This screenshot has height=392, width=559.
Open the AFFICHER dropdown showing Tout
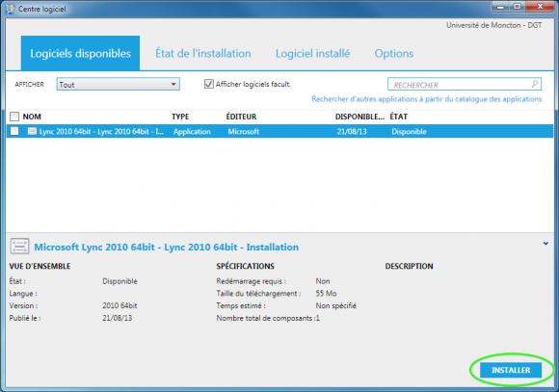[x=118, y=85]
